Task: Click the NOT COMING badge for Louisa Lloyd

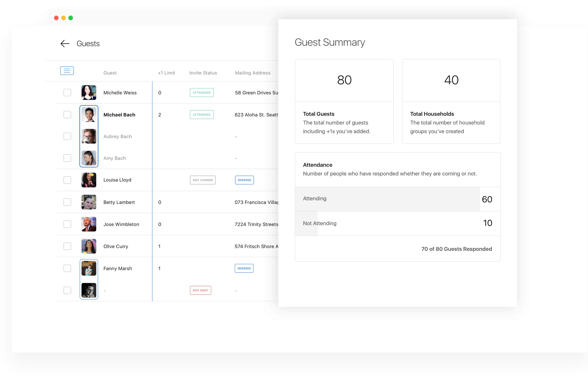Action: click(x=203, y=180)
